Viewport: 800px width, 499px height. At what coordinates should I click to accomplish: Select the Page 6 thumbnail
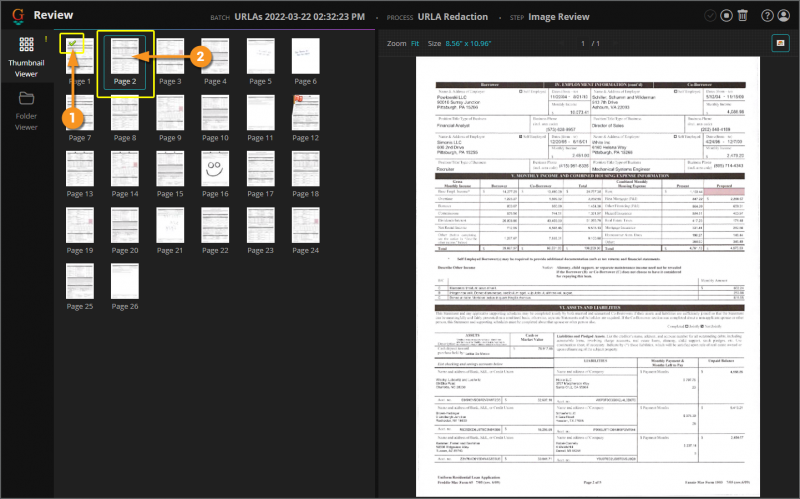pos(306,56)
